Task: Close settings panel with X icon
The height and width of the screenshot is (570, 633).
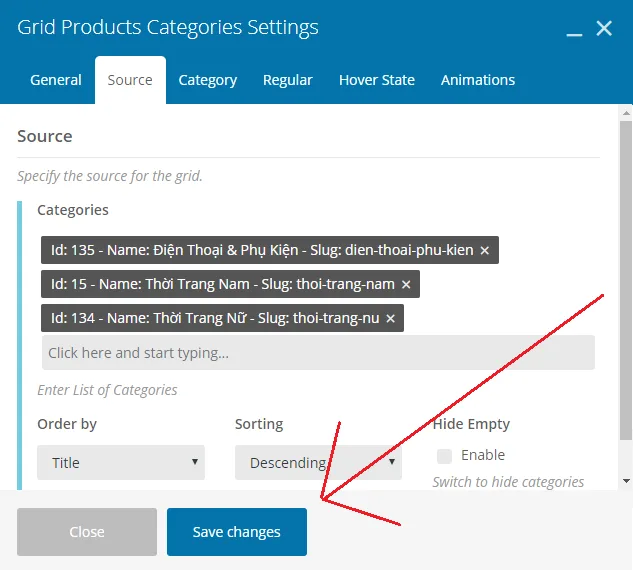Action: (x=604, y=28)
